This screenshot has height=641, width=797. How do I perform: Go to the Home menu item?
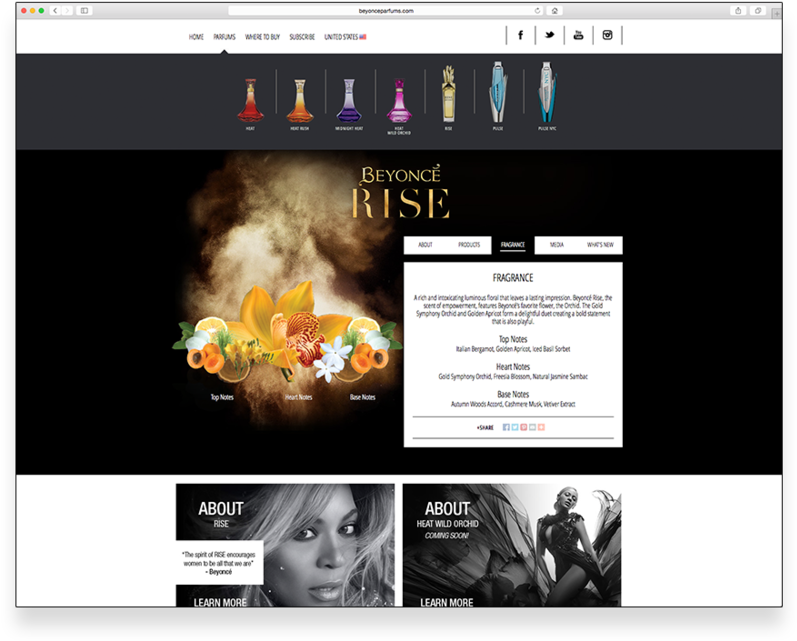tap(196, 37)
